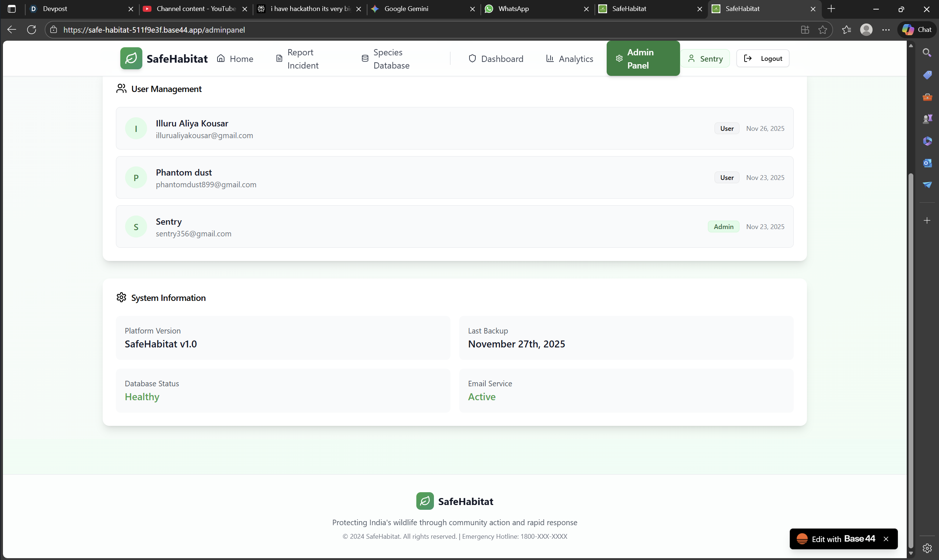Open Edge sidebar search icon
Image resolution: width=939 pixels, height=560 pixels.
(x=927, y=53)
